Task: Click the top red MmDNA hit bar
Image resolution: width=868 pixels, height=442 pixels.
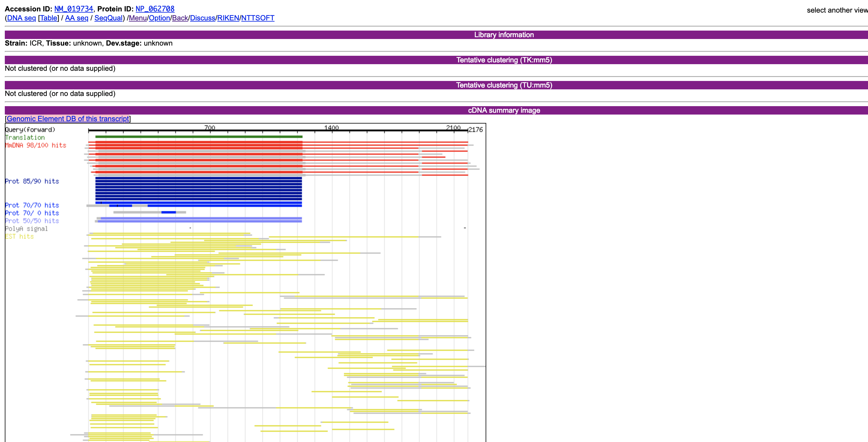Action: pyautogui.click(x=199, y=143)
